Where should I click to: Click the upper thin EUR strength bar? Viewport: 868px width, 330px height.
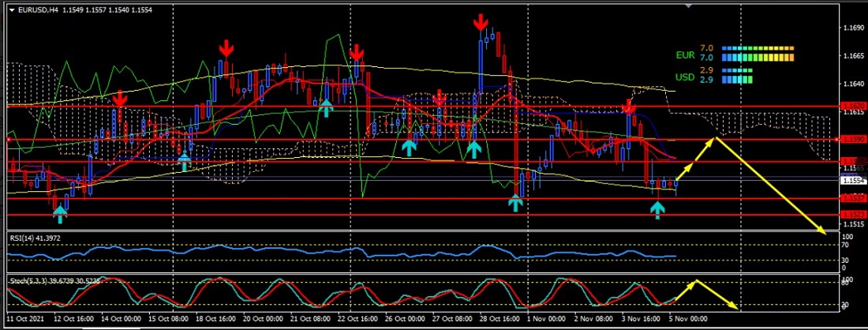[758, 49]
